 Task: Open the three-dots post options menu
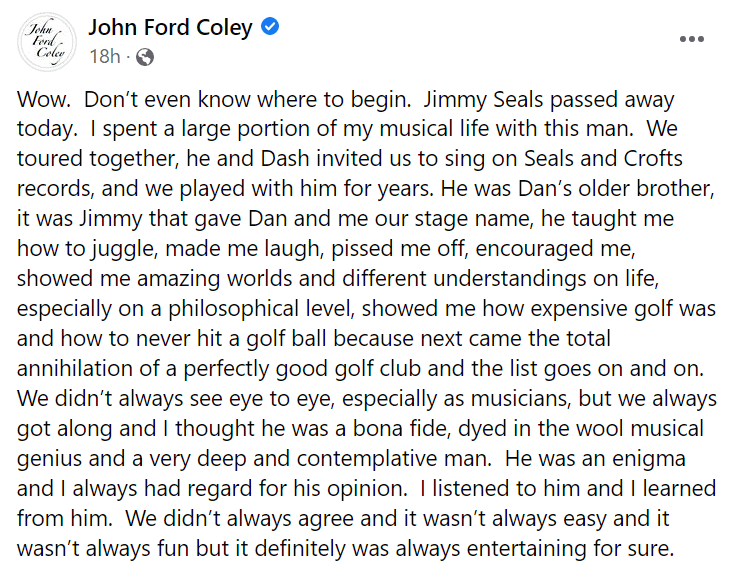(x=692, y=39)
